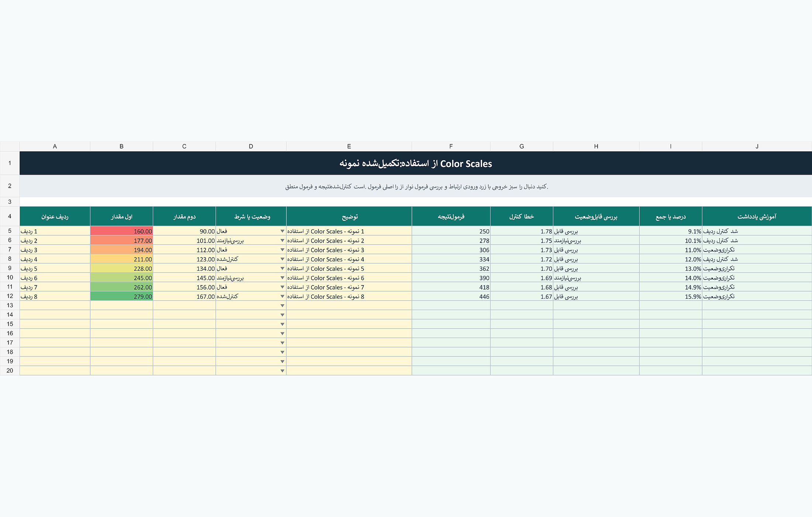Image resolution: width=812 pixels, height=517 pixels.
Task: Click the 'ردیف عنوان' table header
Action: tap(55, 216)
